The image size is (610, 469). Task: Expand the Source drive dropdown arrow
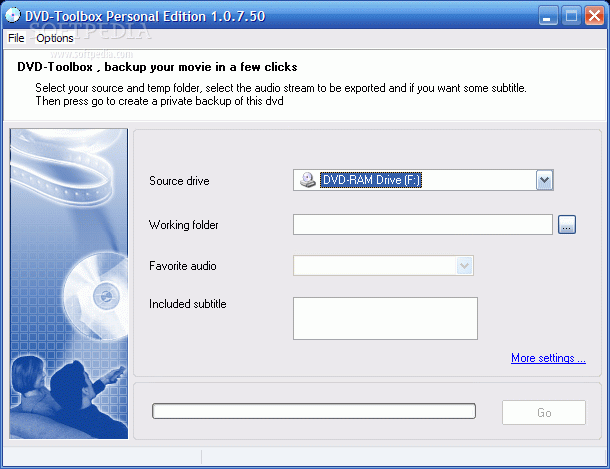tap(544, 180)
